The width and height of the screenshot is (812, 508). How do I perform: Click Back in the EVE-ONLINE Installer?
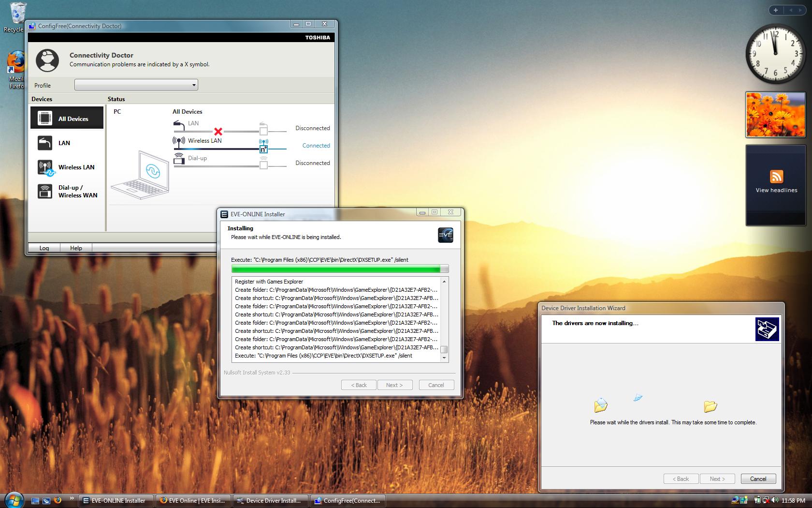click(359, 385)
